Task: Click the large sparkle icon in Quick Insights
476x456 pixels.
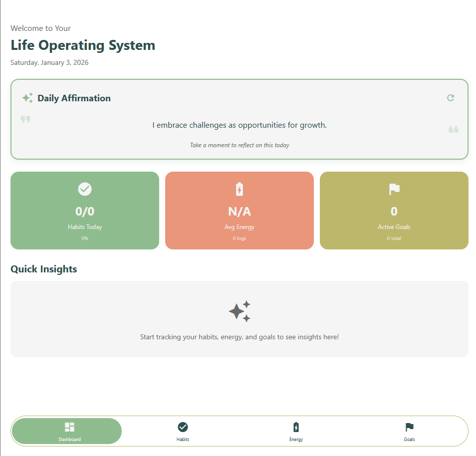Action: (239, 311)
